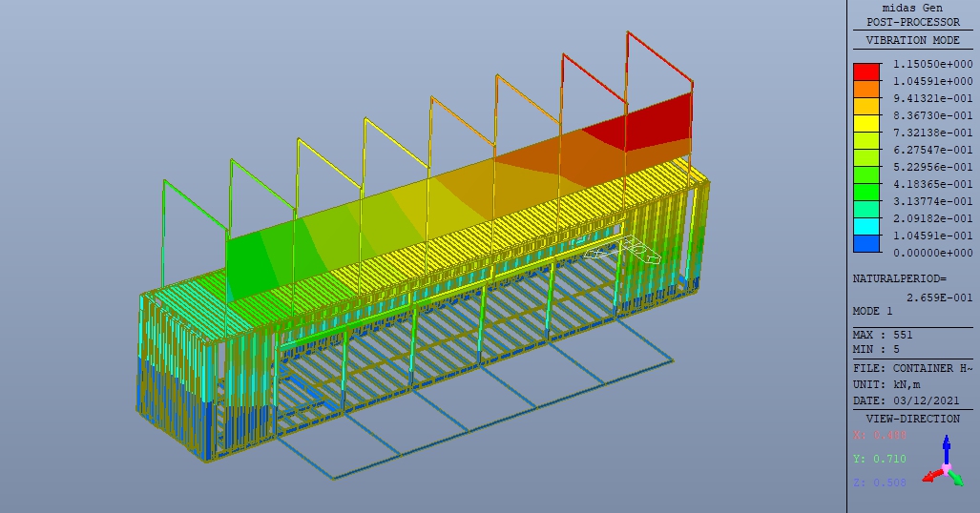
Task: Click the X: 0.488 view direction value
Action: coord(880,435)
